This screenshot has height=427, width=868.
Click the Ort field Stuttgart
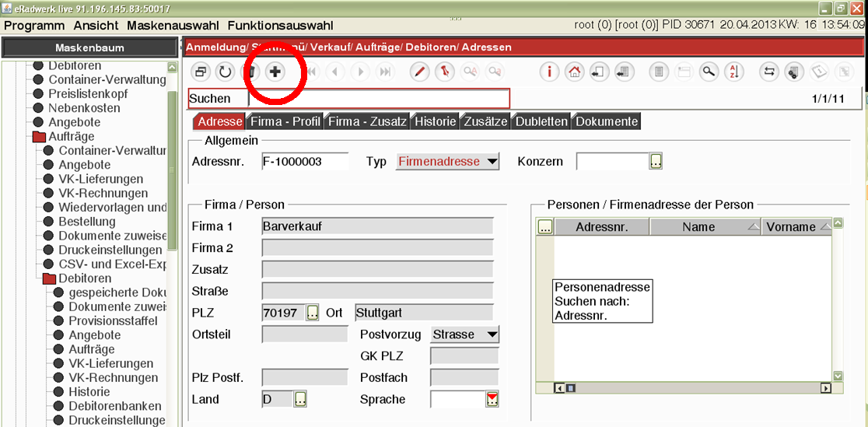tap(423, 313)
